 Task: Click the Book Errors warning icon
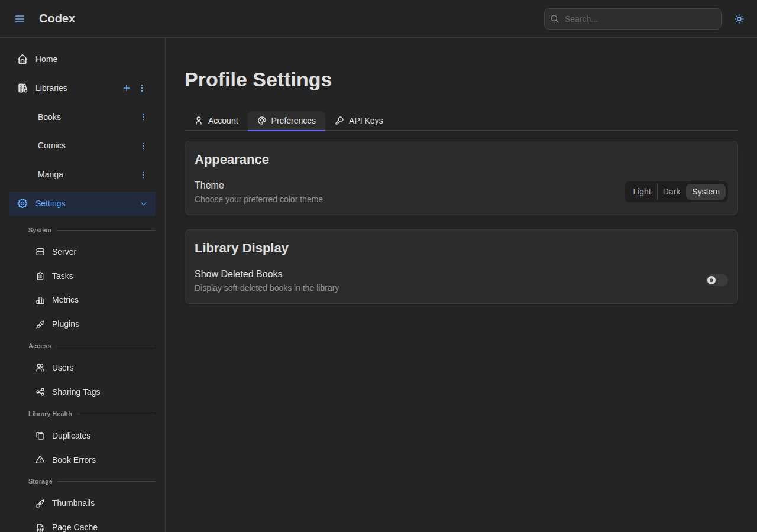point(40,460)
